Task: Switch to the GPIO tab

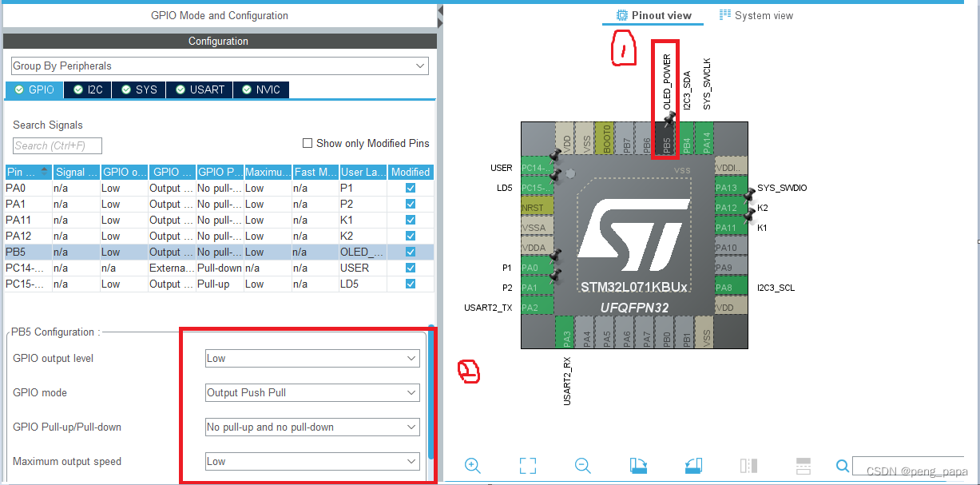Action: (34, 89)
